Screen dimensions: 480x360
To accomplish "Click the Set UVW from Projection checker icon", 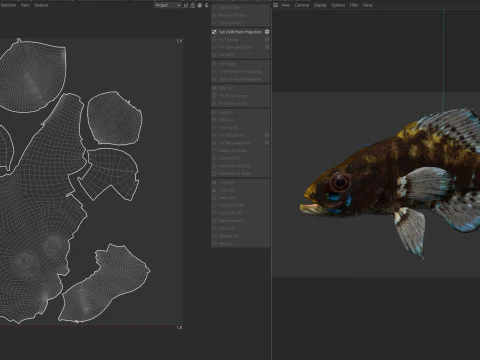I will pos(214,32).
